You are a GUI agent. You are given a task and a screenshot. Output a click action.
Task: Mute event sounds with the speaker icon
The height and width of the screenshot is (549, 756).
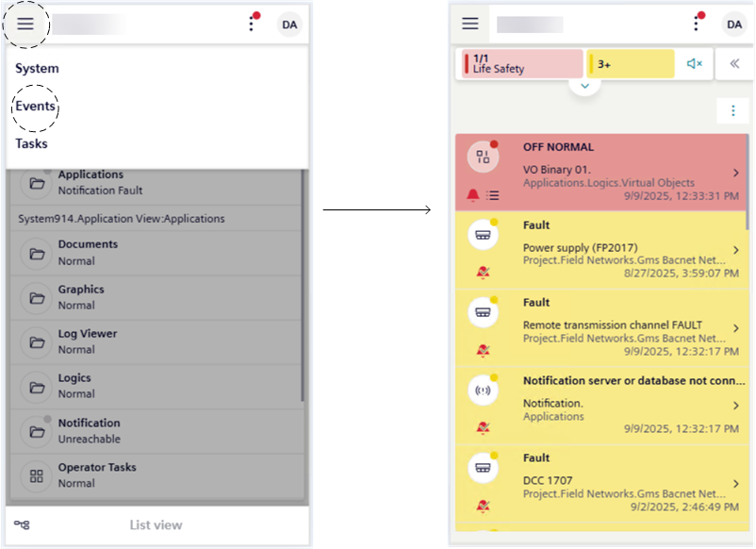(695, 64)
